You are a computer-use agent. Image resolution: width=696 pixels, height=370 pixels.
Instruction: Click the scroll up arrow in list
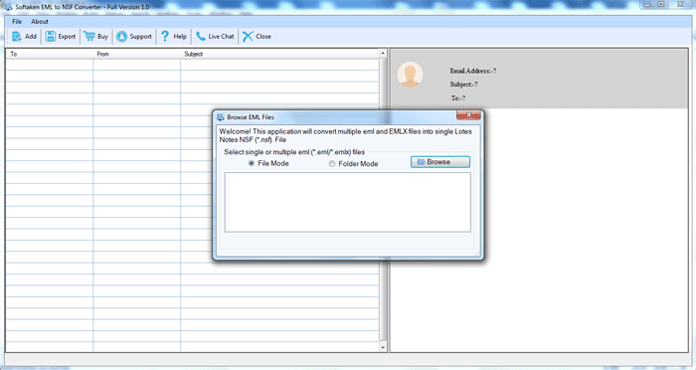(383, 53)
